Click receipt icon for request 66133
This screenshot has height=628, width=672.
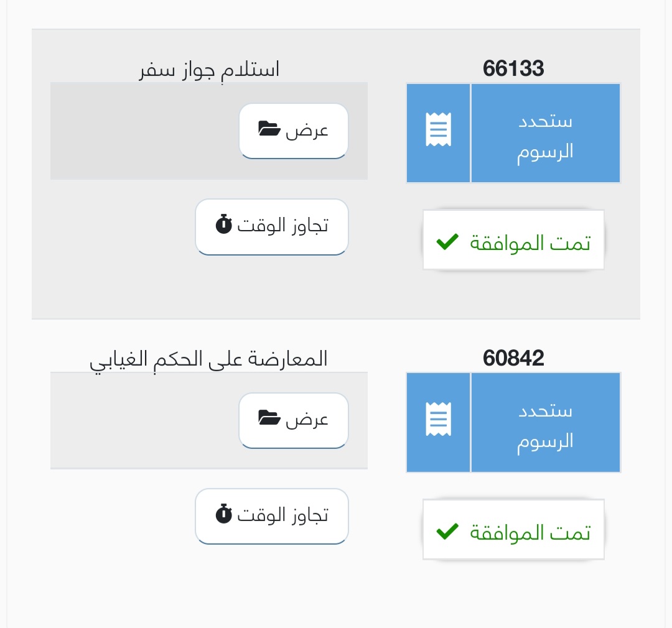coord(438,129)
